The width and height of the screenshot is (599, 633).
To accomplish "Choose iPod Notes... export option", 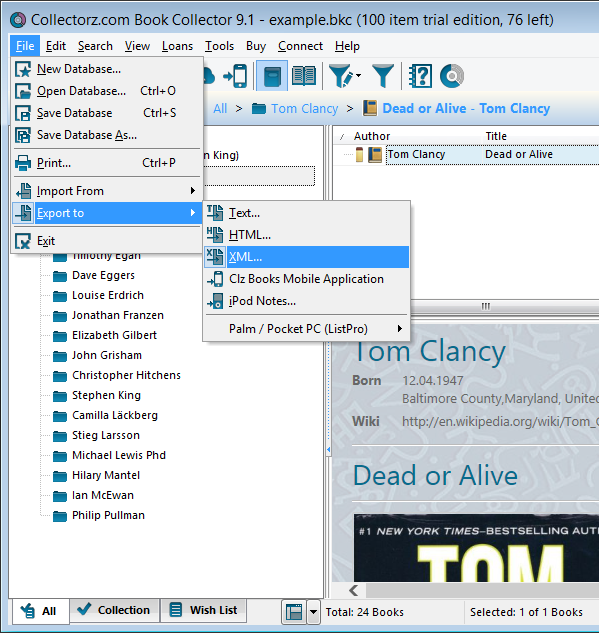I will pyautogui.click(x=307, y=301).
